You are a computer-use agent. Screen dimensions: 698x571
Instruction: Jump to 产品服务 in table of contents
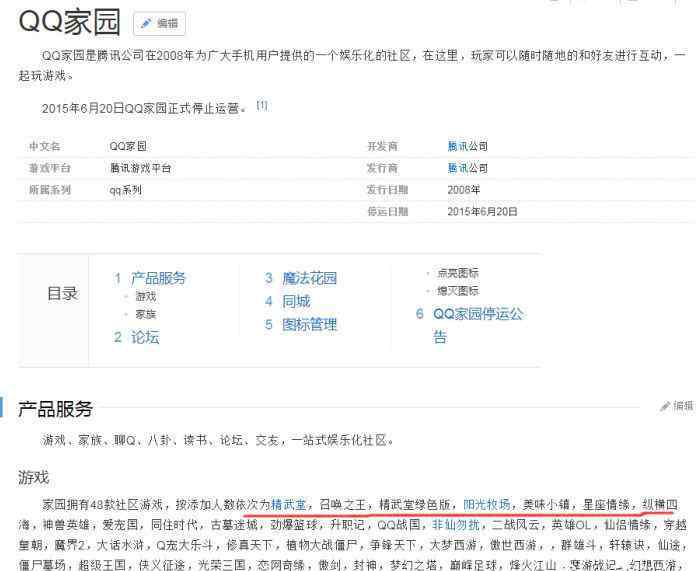coord(158,279)
